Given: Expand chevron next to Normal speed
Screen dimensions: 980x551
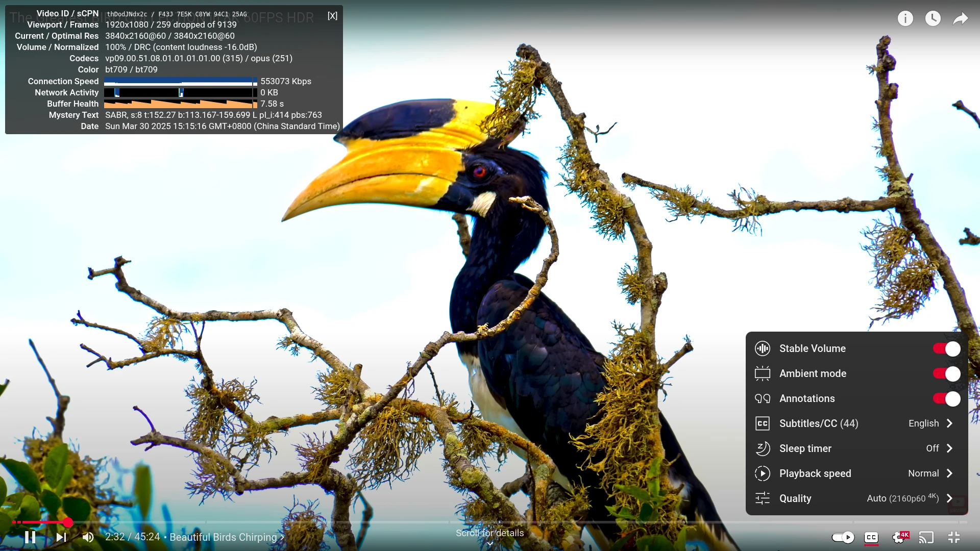Looking at the screenshot, I should click(x=949, y=473).
